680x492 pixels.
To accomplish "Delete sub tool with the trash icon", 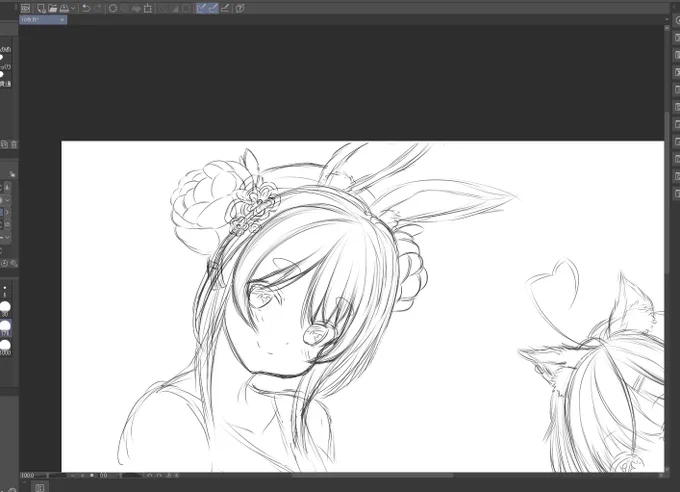I will click(14, 144).
